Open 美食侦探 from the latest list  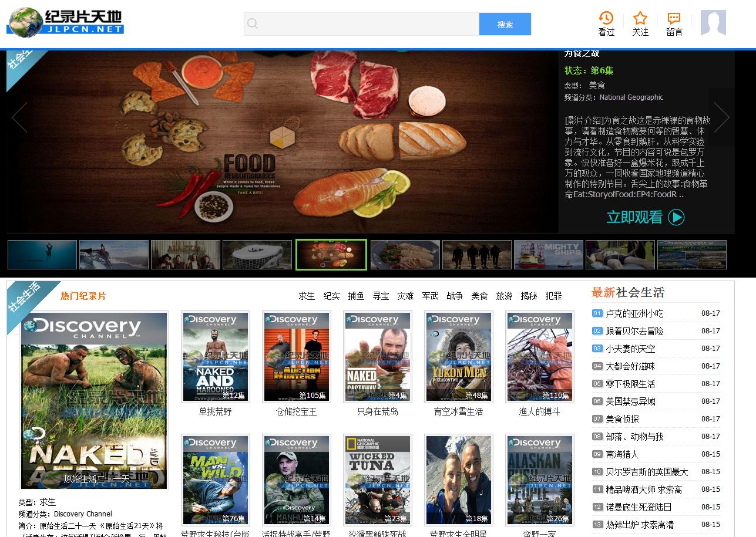622,419
